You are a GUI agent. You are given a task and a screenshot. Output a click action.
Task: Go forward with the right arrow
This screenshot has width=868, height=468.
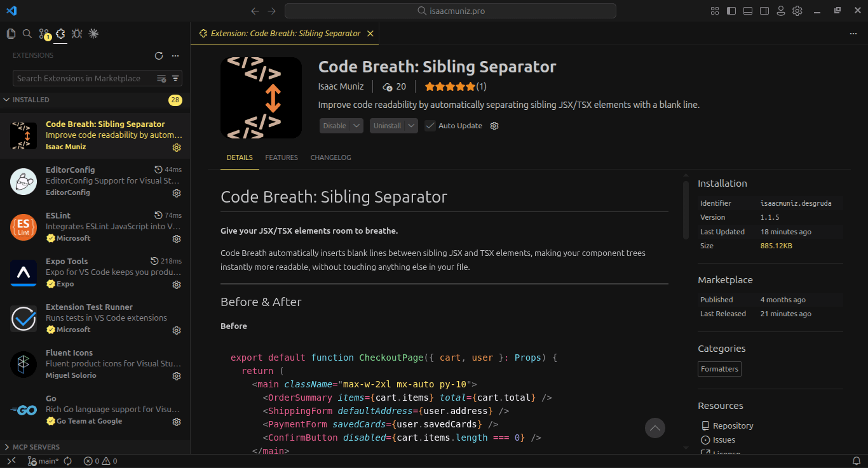(x=271, y=11)
